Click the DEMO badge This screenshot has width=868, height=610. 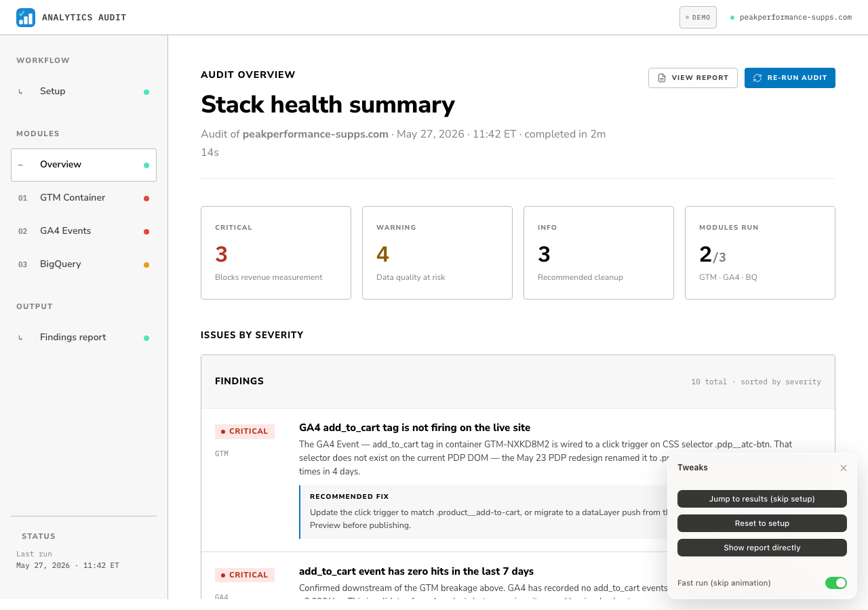[x=698, y=18]
